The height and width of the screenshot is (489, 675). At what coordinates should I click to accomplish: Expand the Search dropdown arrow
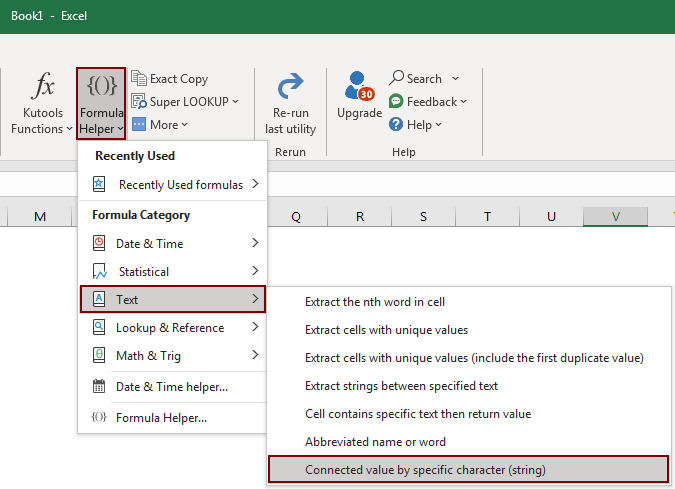(x=455, y=79)
